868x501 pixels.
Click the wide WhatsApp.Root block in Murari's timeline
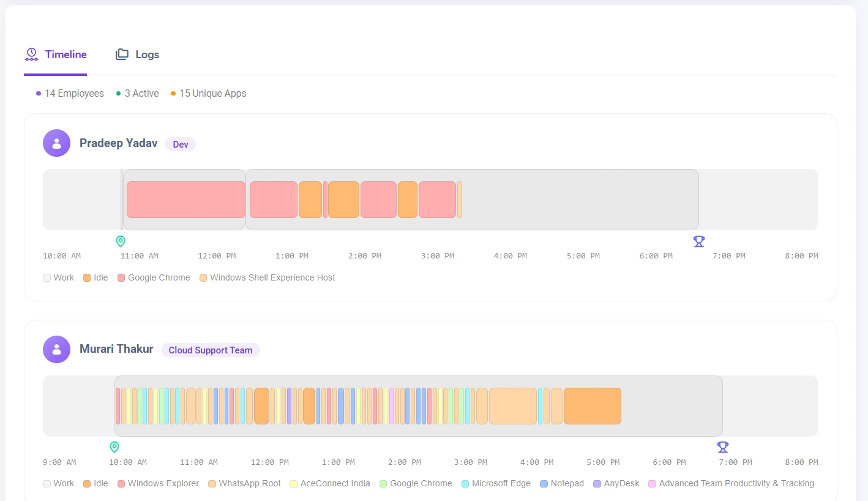[x=513, y=406]
